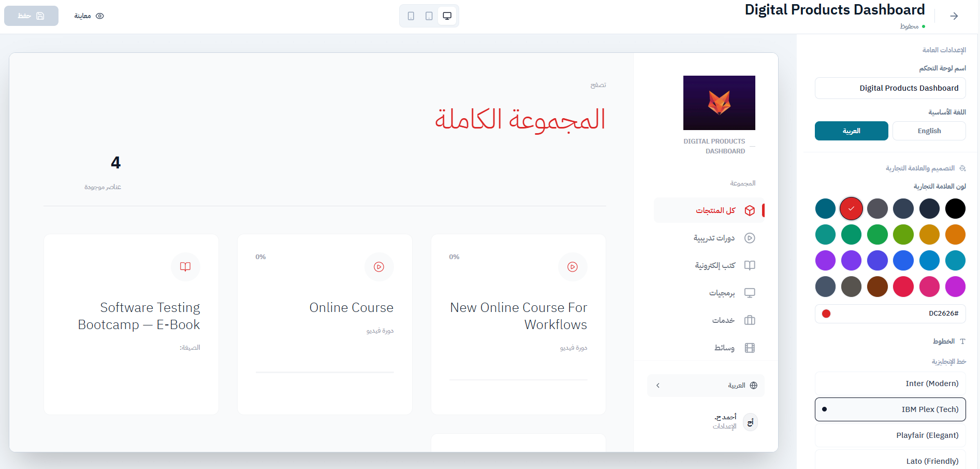The height and width of the screenshot is (469, 980).
Task: Choose the Inter (Modern) font option
Action: click(x=890, y=383)
